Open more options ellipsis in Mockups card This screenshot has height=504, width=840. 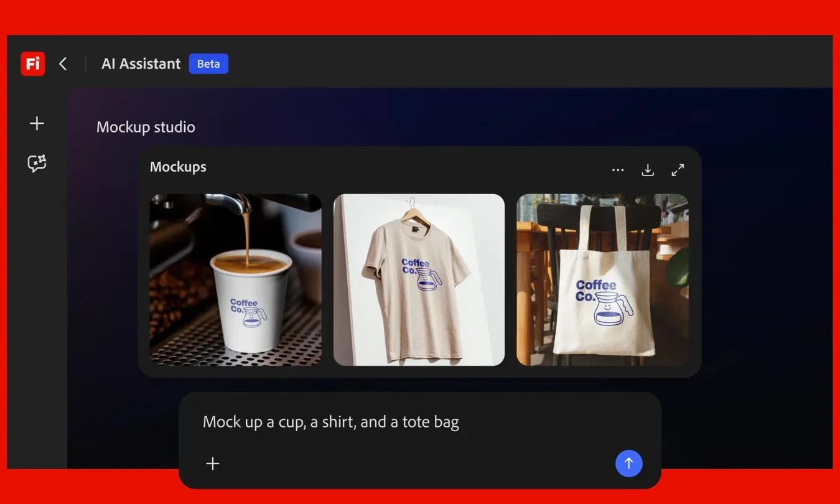[x=618, y=170]
